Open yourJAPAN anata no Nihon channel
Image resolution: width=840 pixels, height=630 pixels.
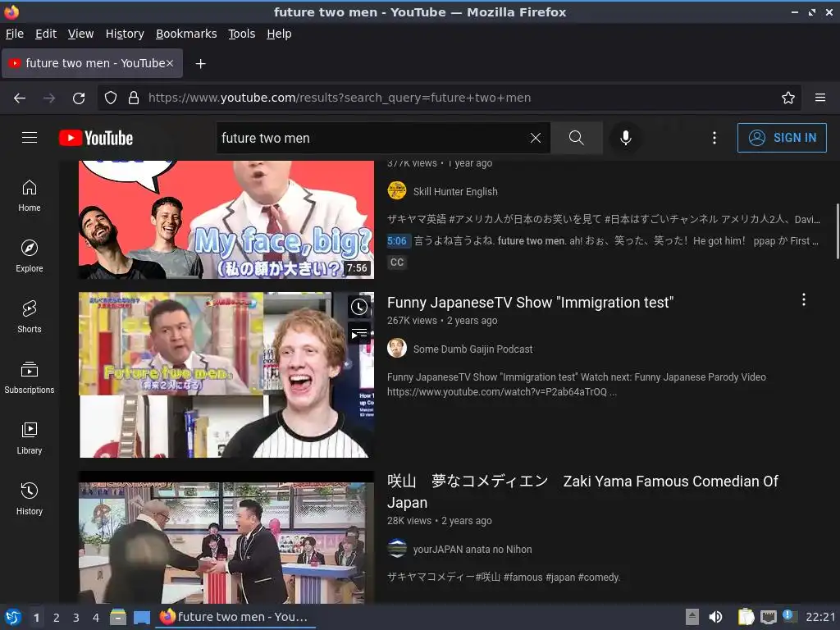point(472,550)
